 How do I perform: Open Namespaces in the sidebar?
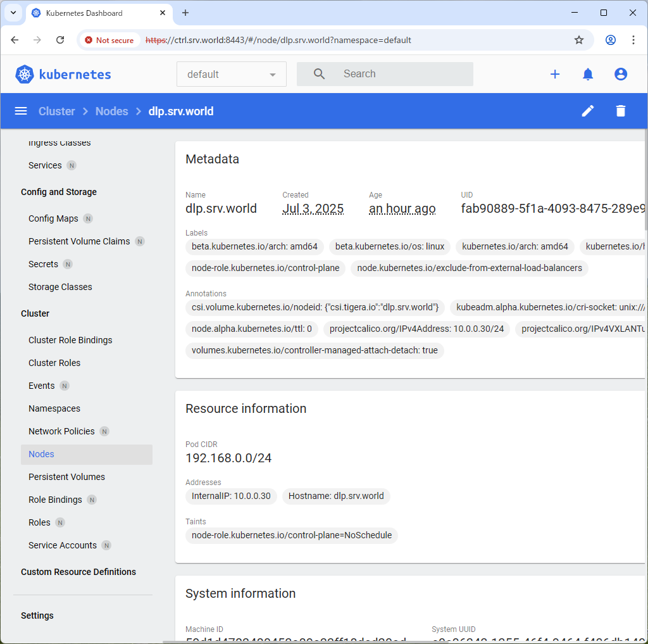54,408
